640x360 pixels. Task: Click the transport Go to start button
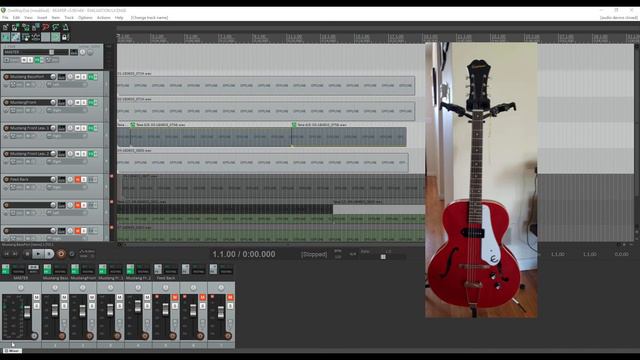tap(7, 254)
